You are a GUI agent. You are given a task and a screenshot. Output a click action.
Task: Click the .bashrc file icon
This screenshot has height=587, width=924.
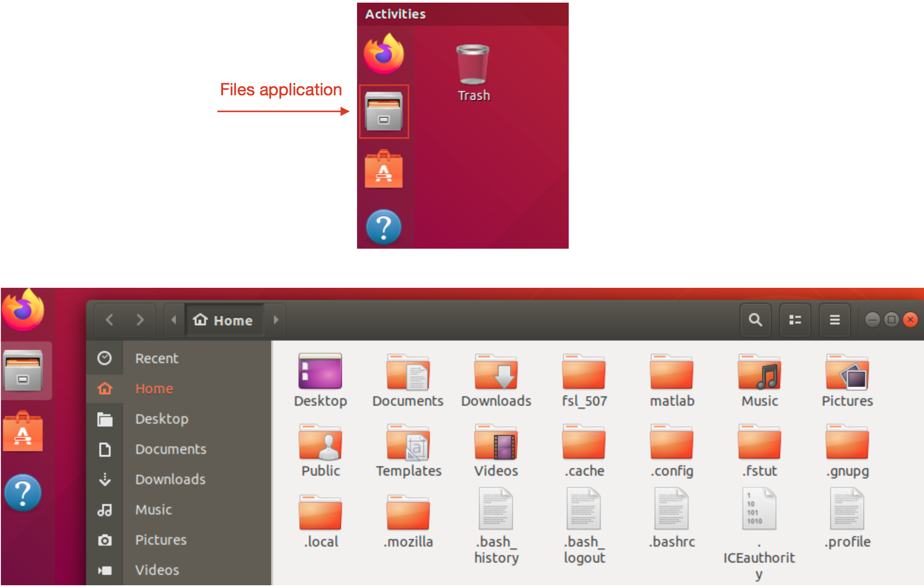[671, 509]
